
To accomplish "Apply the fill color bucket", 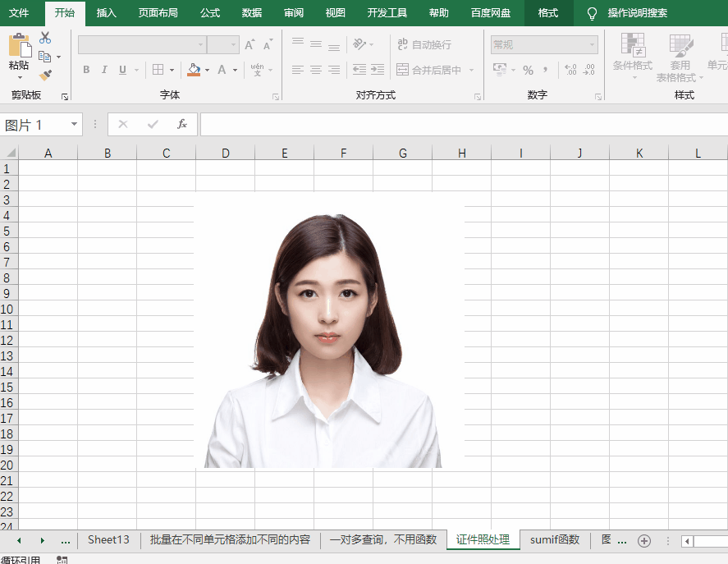I will (194, 70).
